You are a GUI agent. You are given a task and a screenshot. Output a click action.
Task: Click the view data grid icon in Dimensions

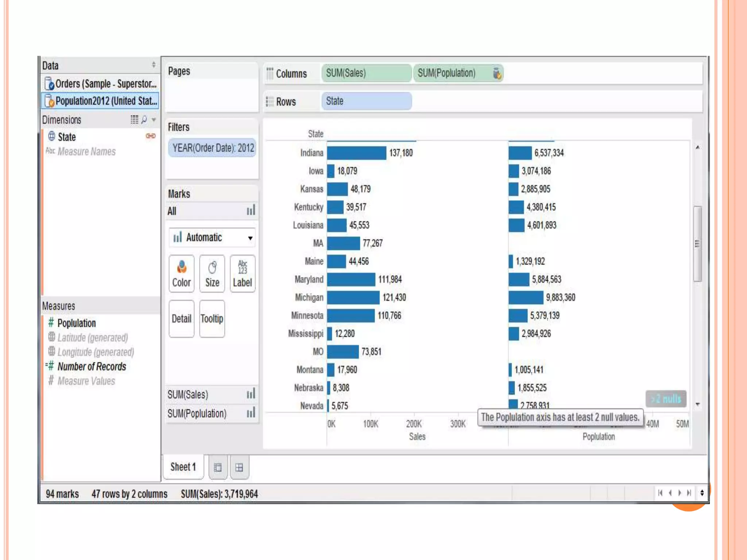(x=134, y=120)
